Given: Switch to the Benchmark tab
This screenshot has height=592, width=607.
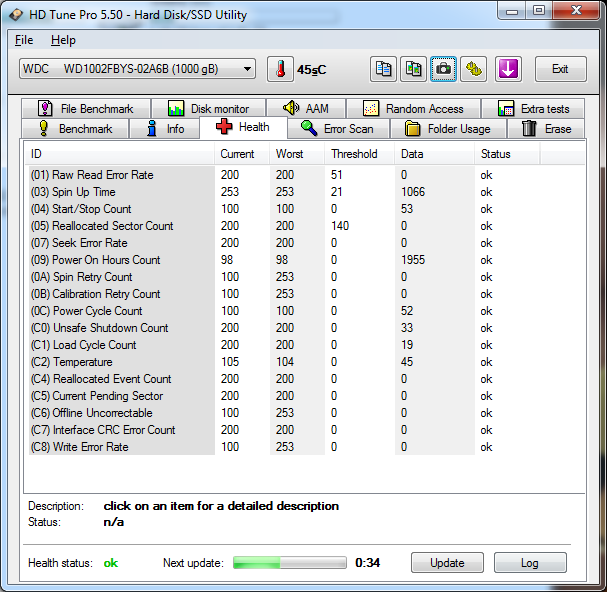Looking at the screenshot, I should (75, 129).
